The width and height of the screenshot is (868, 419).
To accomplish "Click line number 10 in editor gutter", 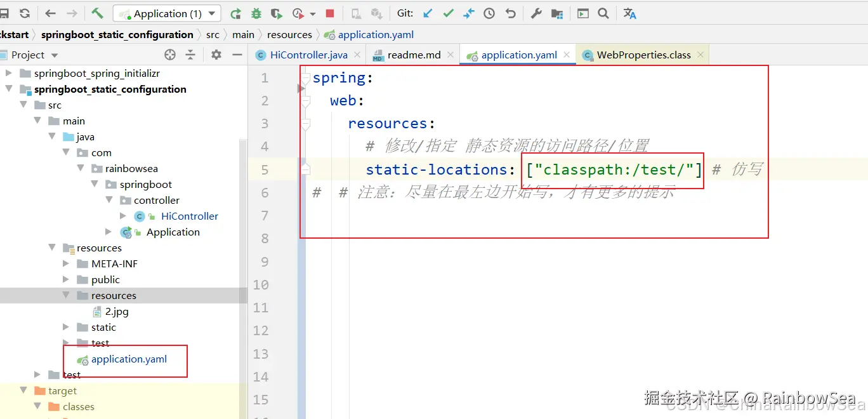I will click(261, 285).
